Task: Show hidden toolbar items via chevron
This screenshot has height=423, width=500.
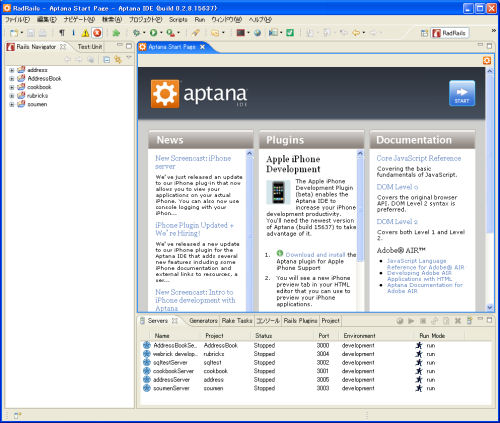Action: pos(494,31)
